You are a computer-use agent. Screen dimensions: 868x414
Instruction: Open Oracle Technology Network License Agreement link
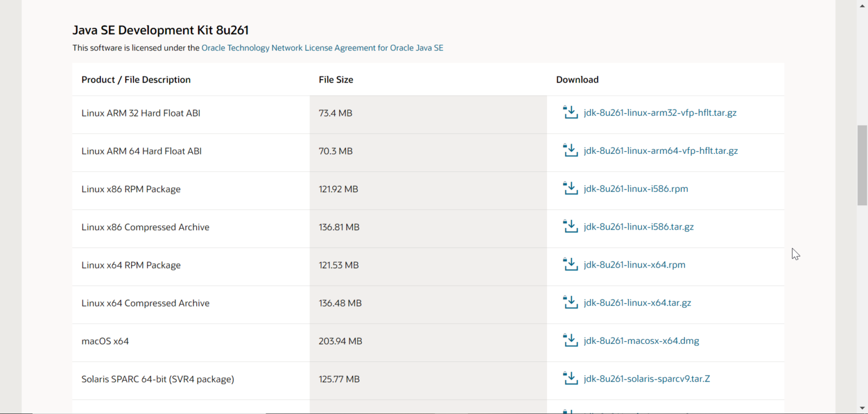(322, 48)
